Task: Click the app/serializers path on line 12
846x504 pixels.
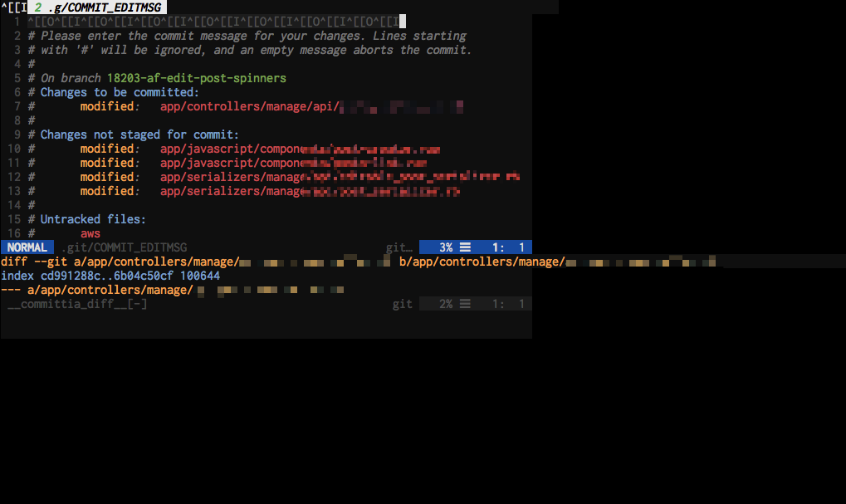Action: point(340,177)
